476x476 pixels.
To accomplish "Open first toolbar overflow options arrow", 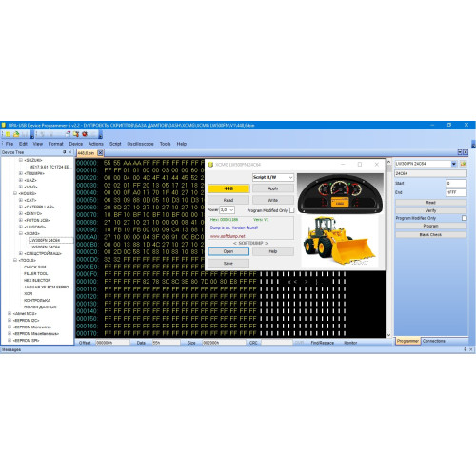I will pos(32,135).
